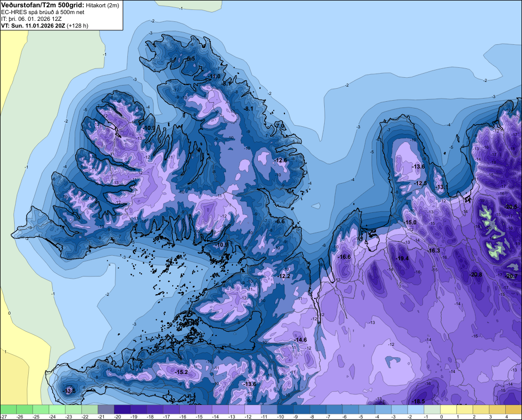The width and height of the screenshot is (522, 420).
Task: Click the title text "Veðurstofan/T2m 500grid:"
Action: click(x=43, y=5)
